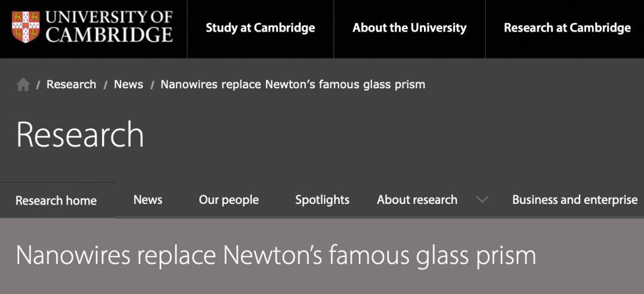Click the Nanowires article headline

click(275, 255)
